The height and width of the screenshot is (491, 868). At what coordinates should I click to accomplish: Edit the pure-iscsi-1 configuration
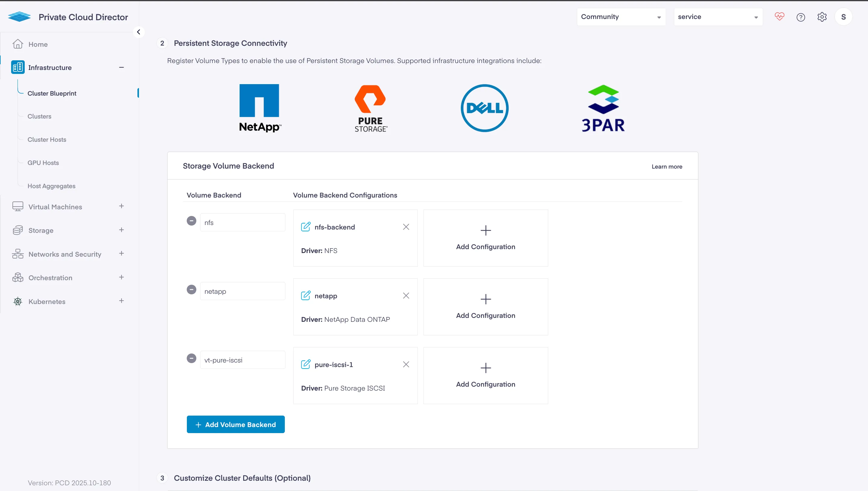coord(305,364)
